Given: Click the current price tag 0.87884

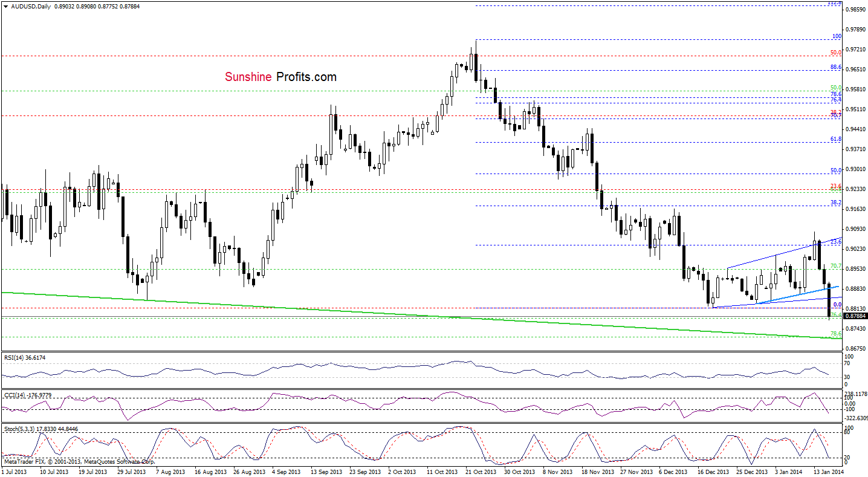Looking at the screenshot, I should [x=855, y=316].
